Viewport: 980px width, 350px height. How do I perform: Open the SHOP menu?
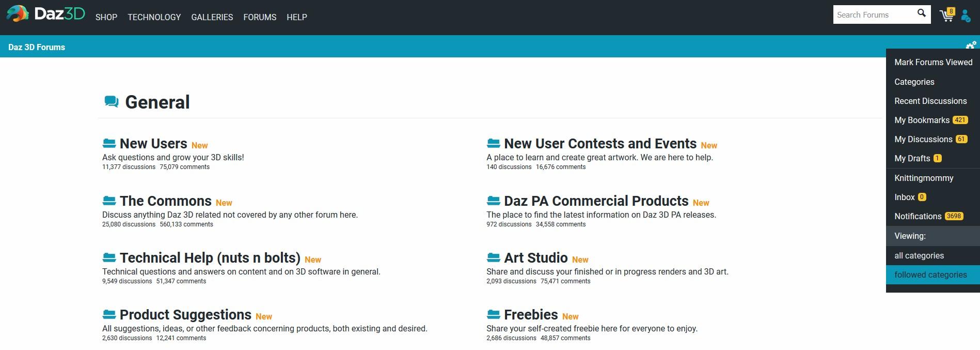click(106, 17)
